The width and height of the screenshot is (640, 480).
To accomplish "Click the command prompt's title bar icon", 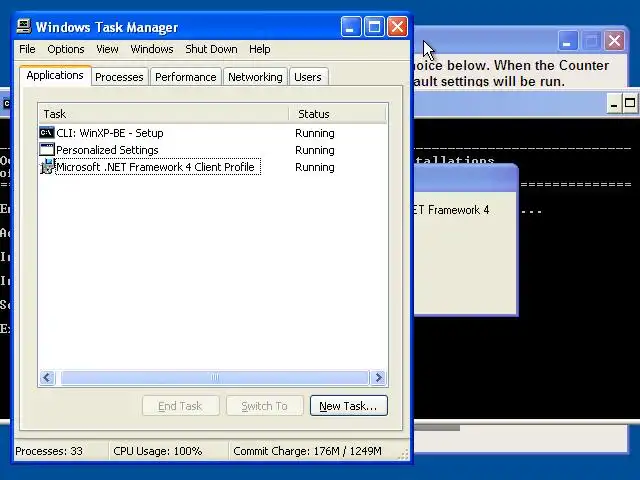I will pos(6,104).
